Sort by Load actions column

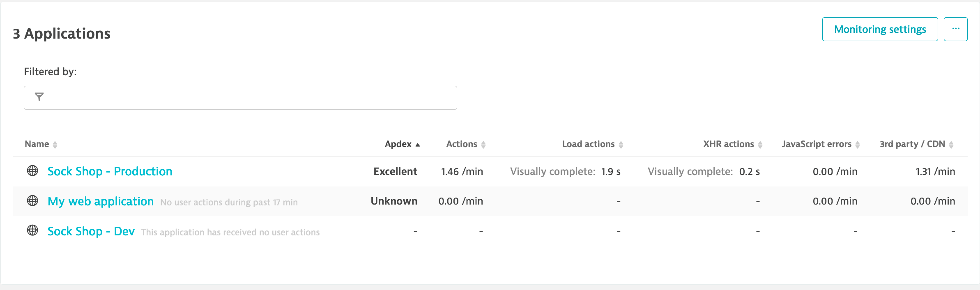[593, 144]
